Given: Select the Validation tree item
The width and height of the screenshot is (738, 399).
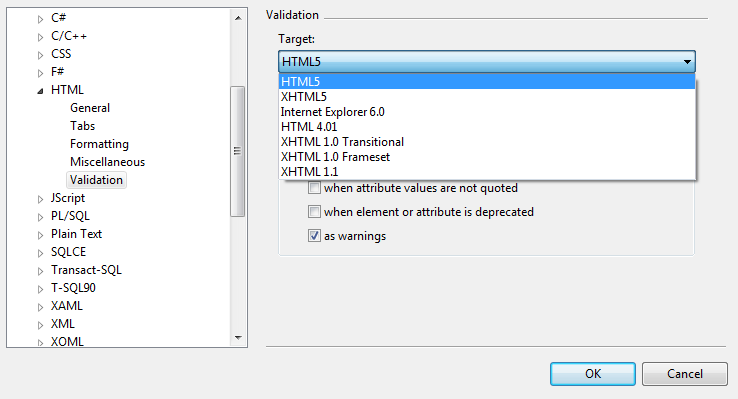Looking at the screenshot, I should (x=96, y=180).
